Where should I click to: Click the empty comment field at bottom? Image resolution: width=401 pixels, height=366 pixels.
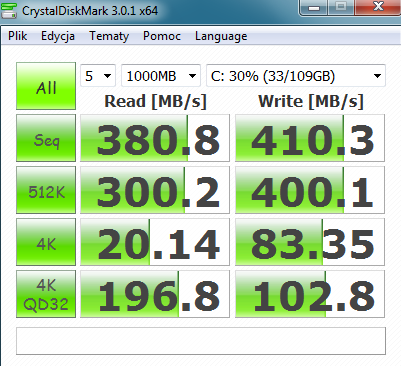pos(201,341)
